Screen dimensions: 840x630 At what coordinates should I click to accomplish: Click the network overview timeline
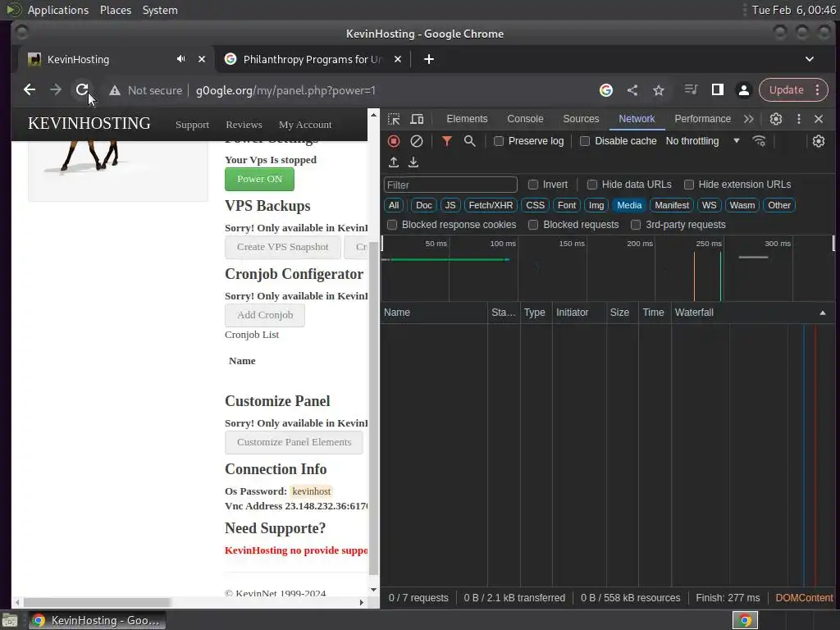pos(608,268)
